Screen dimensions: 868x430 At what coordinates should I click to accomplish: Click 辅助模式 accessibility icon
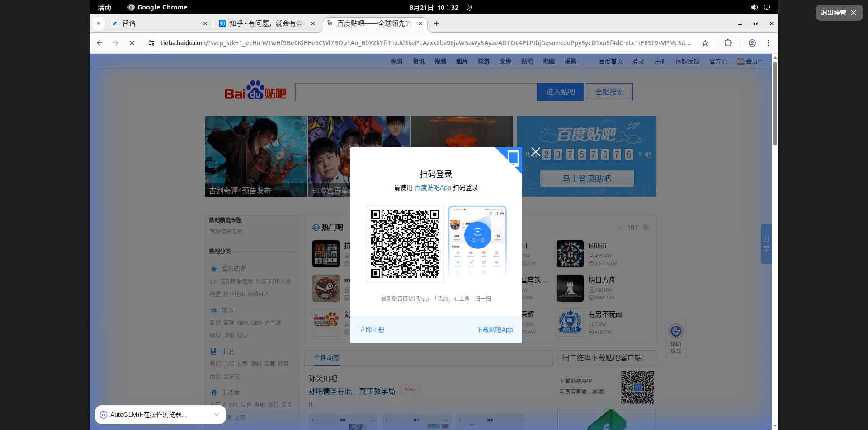tap(676, 339)
